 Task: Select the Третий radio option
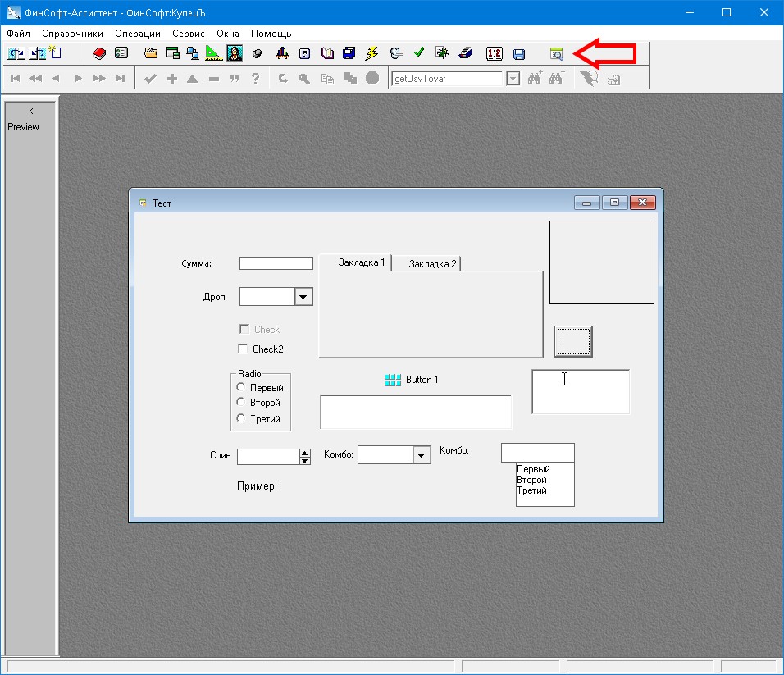pyautogui.click(x=241, y=418)
